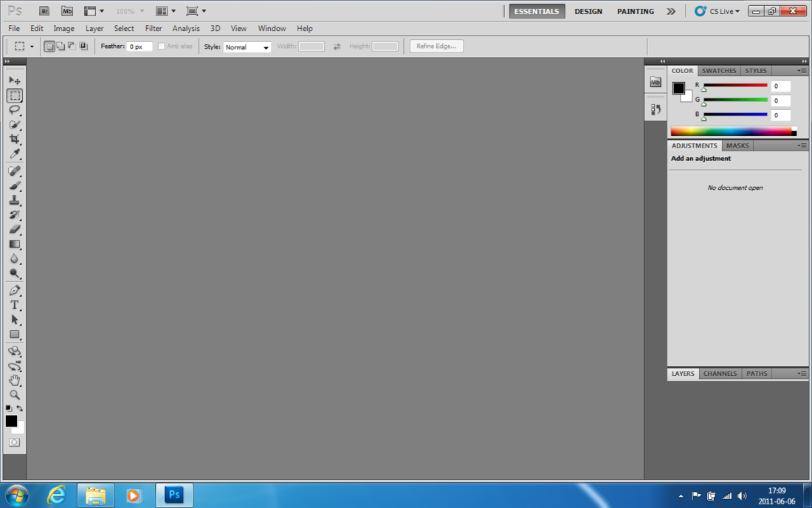812x508 pixels.
Task: Open the Adjustments panel options menu
Action: tap(802, 145)
